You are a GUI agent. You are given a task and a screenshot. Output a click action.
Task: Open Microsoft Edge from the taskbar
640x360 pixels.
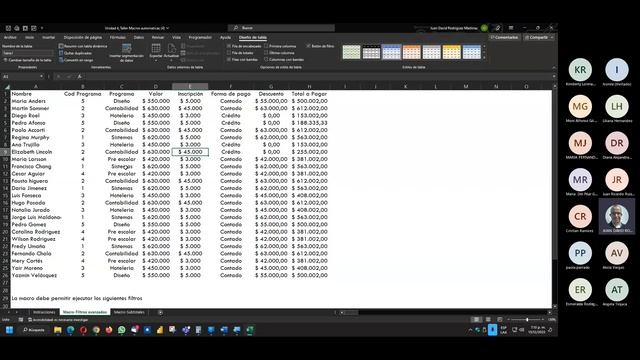click(70, 330)
